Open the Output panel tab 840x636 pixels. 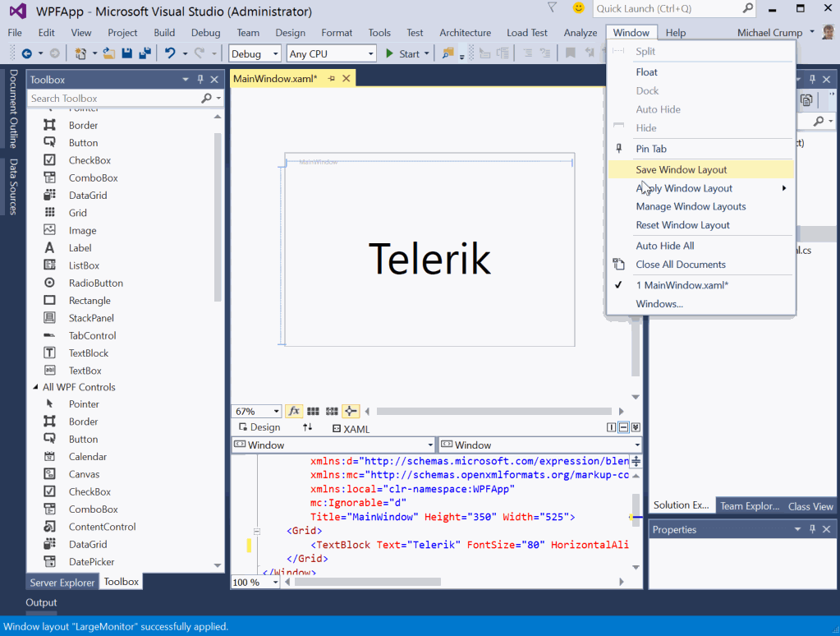click(x=41, y=603)
